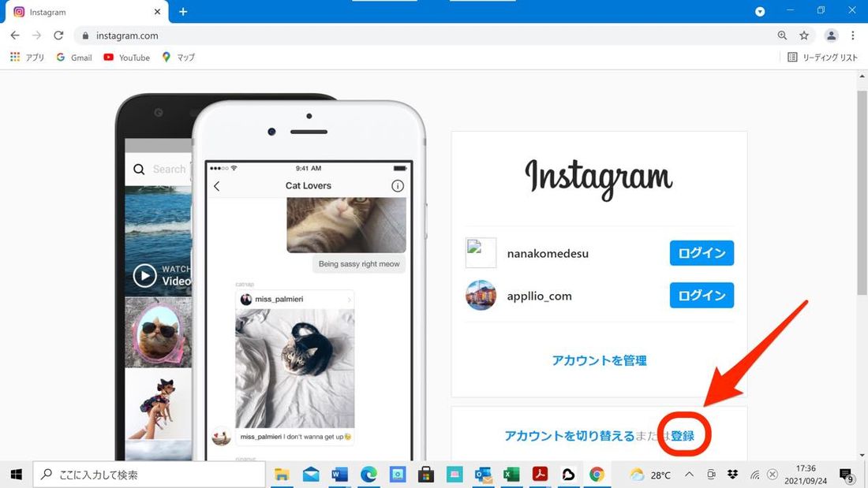Click the scrollbar down arrow
This screenshot has width=868, height=488.
[862, 456]
